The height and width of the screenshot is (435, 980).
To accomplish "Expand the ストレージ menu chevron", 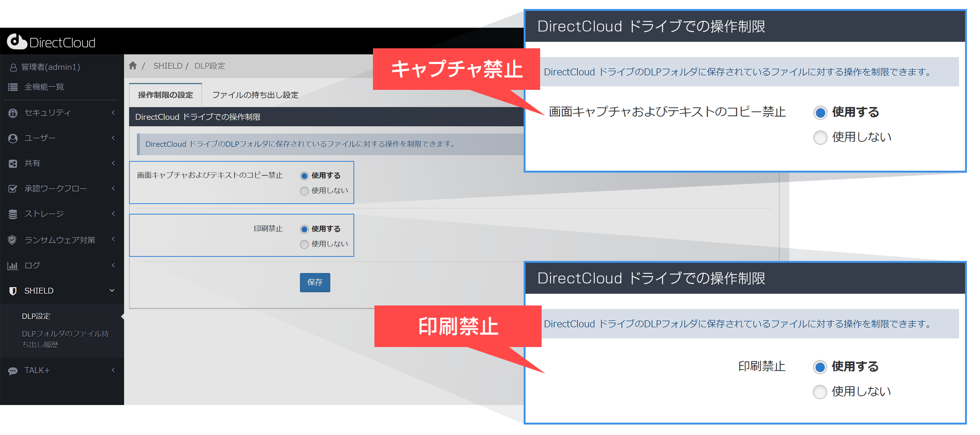I will (113, 214).
